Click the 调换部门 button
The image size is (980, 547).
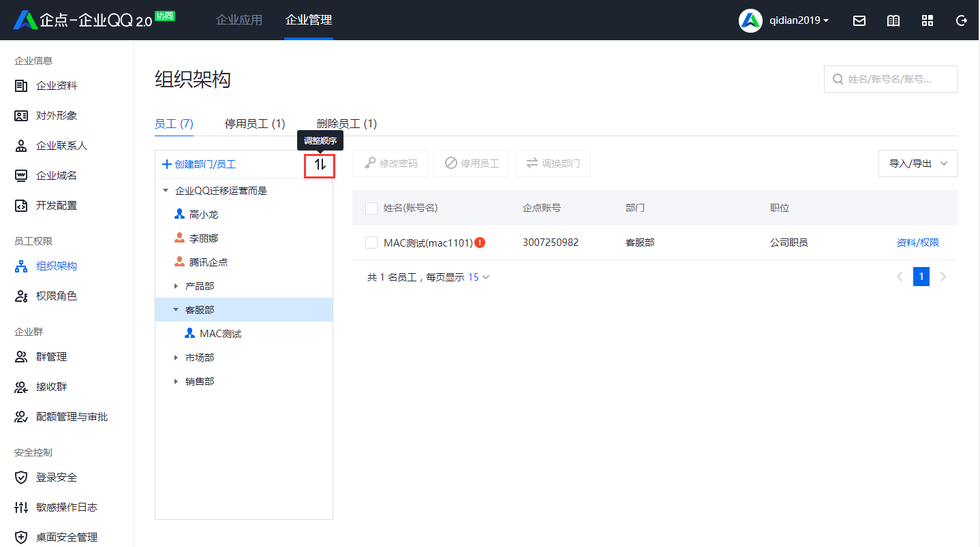coord(553,163)
